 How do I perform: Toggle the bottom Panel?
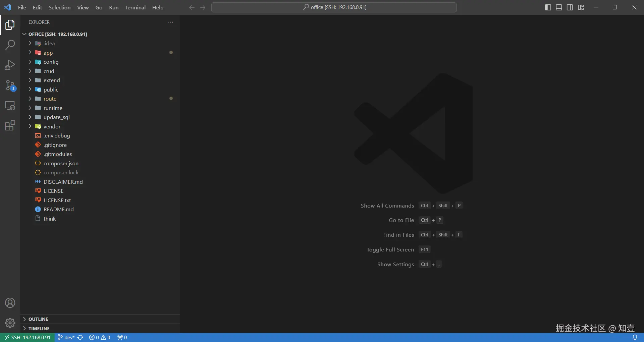click(559, 7)
